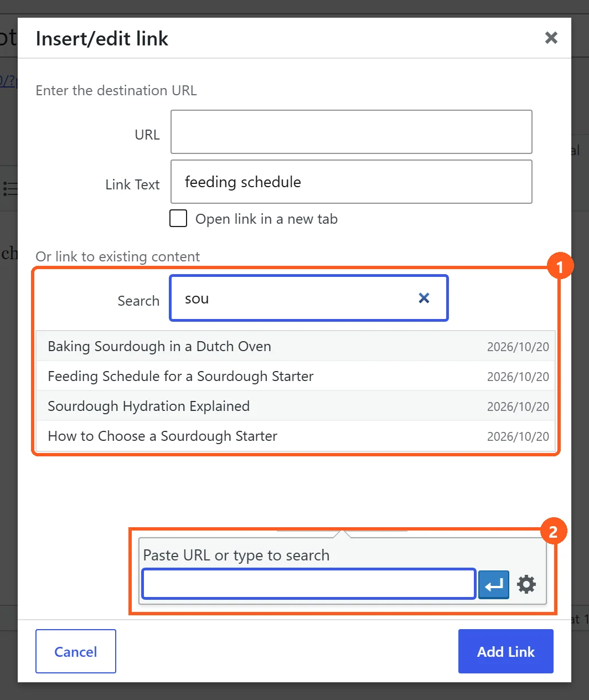Click the list icon in the background editor toolbar
589x700 pixels.
[x=10, y=188]
